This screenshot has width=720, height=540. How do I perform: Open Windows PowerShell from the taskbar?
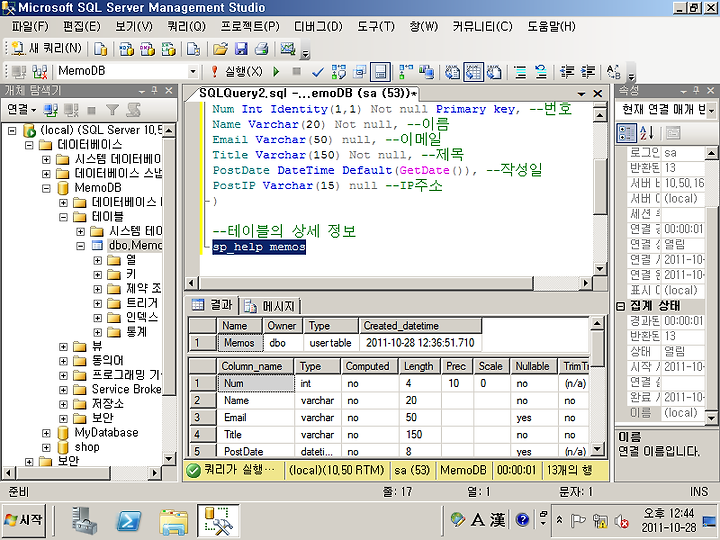coord(129,521)
